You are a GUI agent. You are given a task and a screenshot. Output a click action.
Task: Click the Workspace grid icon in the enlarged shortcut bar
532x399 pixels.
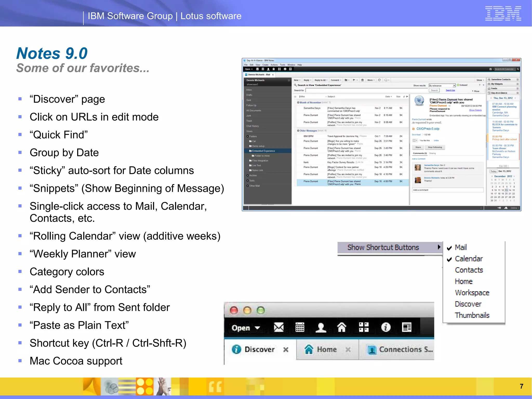[364, 327]
